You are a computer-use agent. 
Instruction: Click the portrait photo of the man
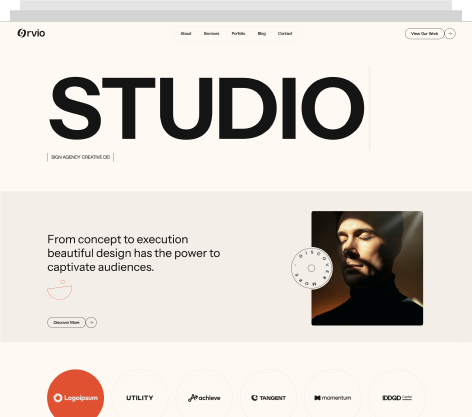pos(367,268)
